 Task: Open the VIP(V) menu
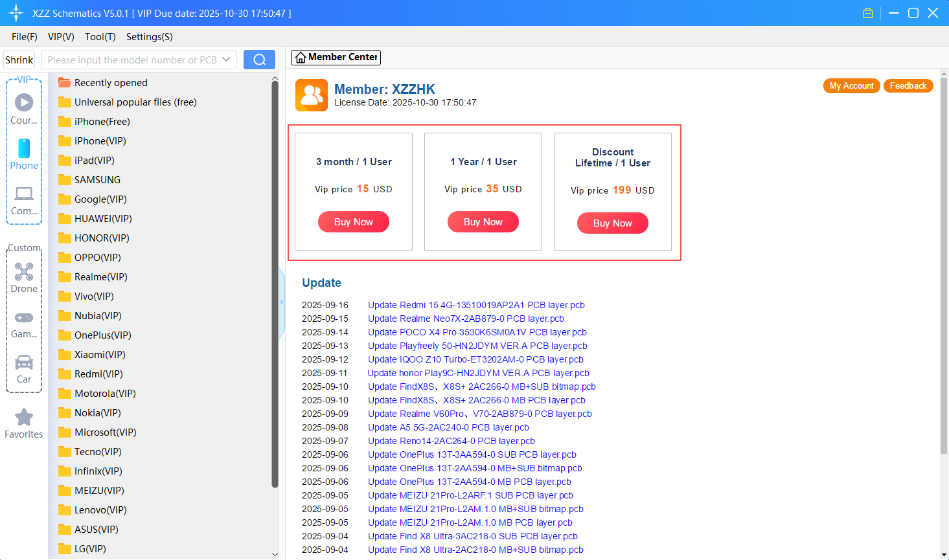(x=61, y=37)
